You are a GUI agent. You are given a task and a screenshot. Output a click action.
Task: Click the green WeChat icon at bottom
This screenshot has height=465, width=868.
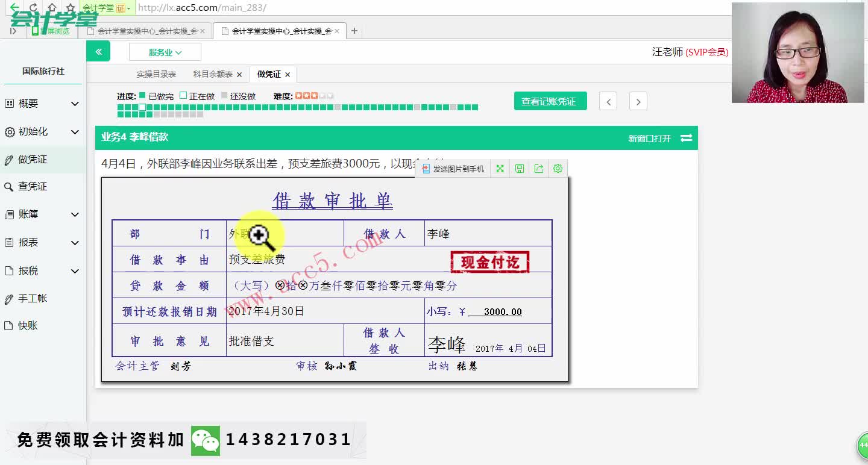pyautogui.click(x=206, y=440)
